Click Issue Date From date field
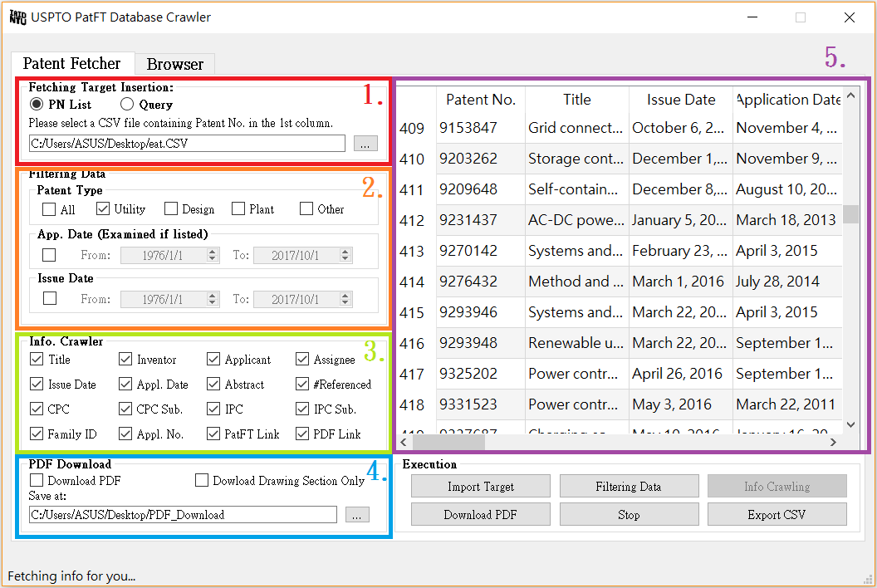 pyautogui.click(x=170, y=299)
